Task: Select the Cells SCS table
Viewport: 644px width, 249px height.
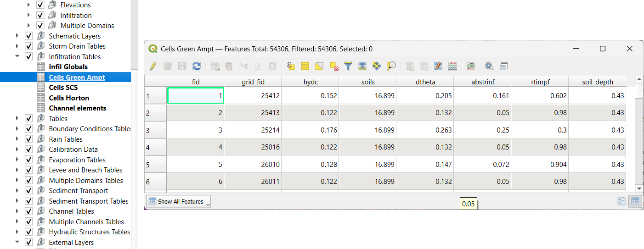Action: 63,88
